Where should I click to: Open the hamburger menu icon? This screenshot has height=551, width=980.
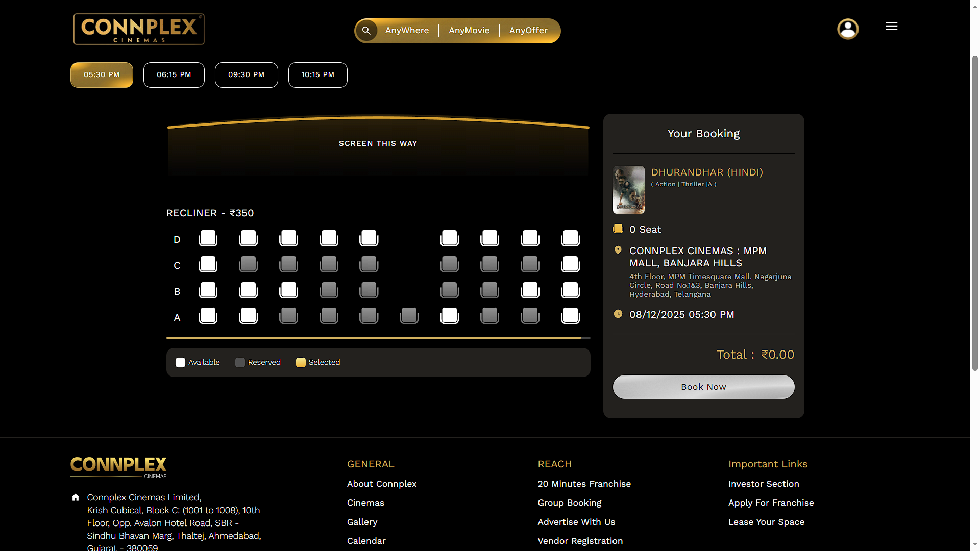(x=891, y=26)
